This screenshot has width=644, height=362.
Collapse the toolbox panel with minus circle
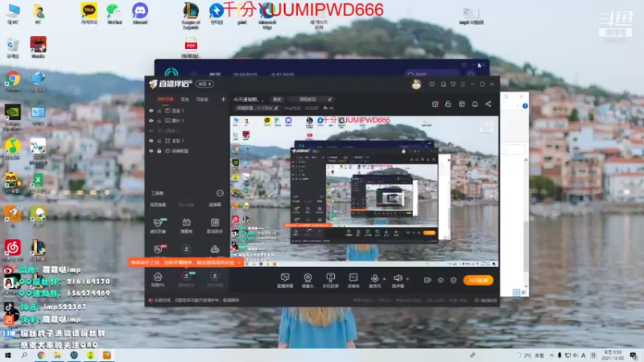220,193
